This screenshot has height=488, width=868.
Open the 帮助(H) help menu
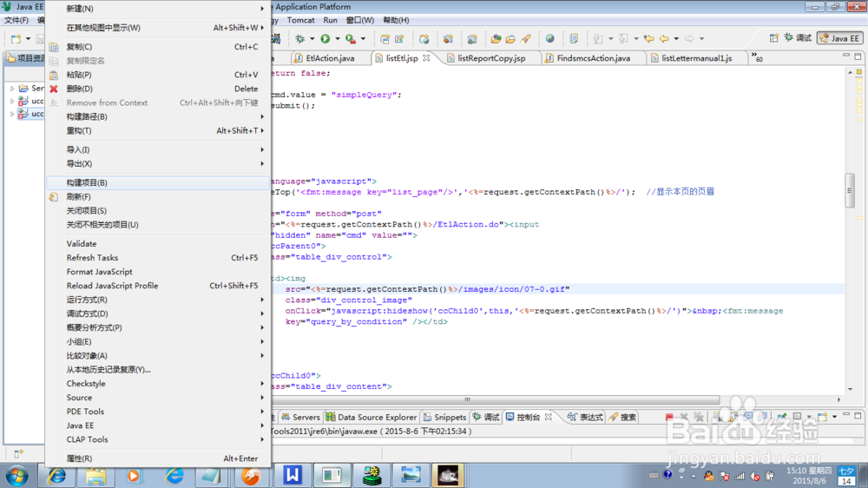pos(396,20)
